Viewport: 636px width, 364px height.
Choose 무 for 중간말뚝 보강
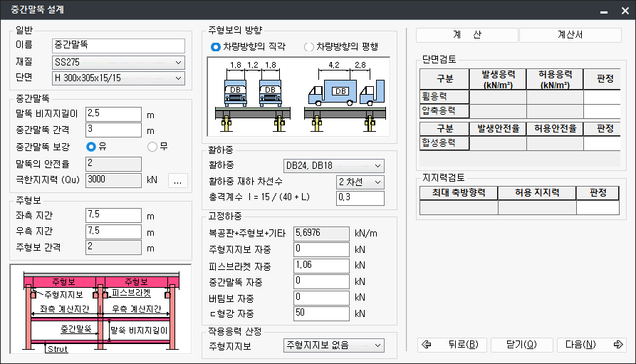(152, 147)
